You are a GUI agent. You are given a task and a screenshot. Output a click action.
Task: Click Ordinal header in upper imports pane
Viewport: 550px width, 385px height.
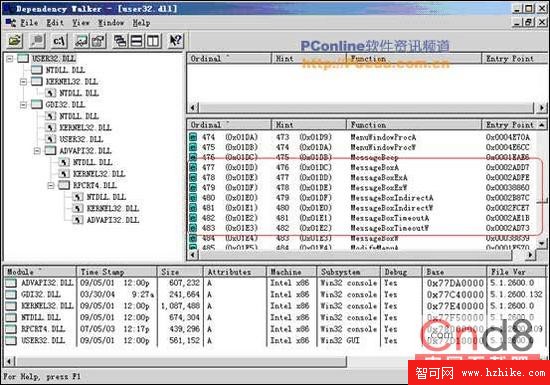(x=229, y=59)
